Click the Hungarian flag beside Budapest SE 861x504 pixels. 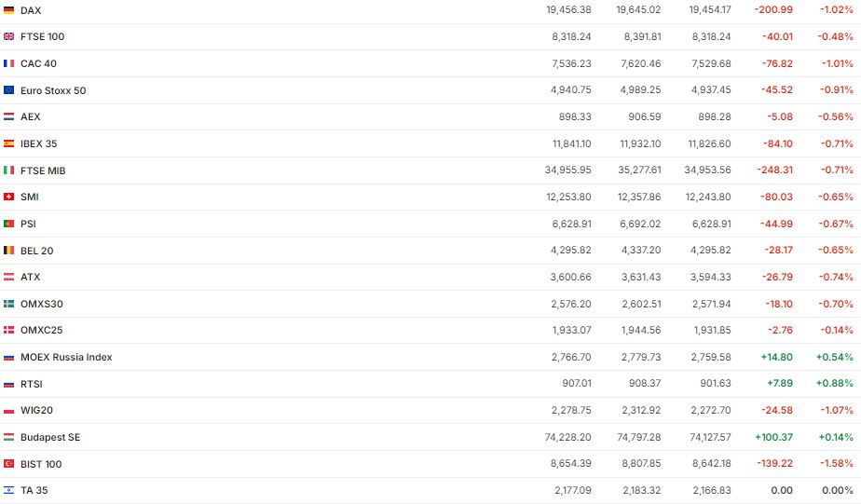(9, 437)
